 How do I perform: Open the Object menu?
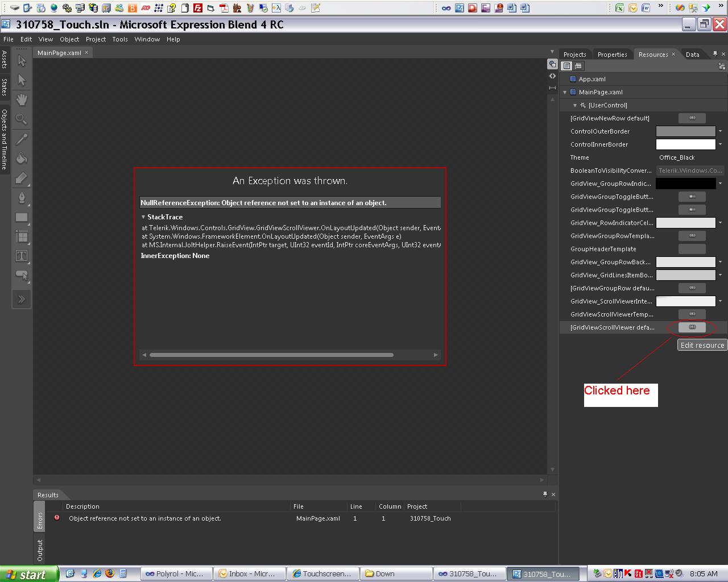69,39
